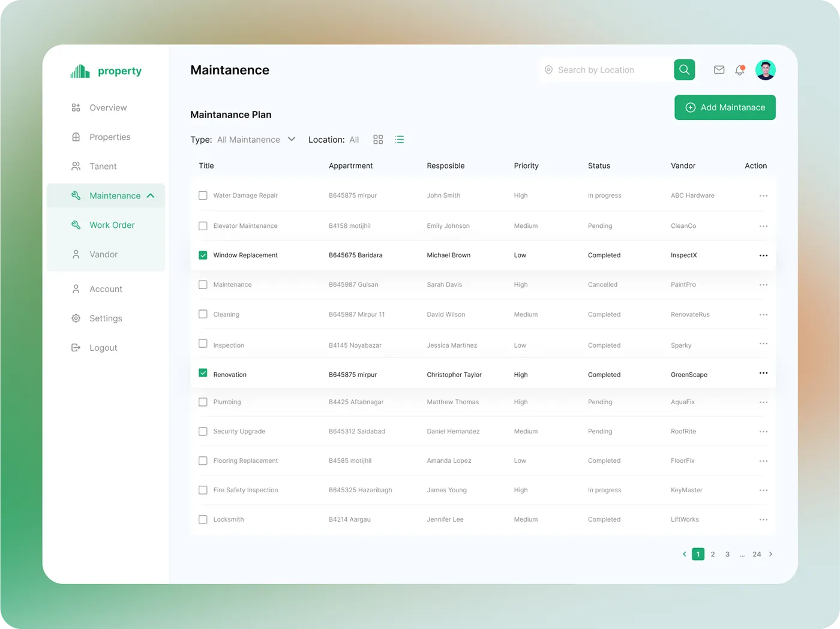The image size is (840, 629).
Task: Click the green search icon button
Action: click(x=684, y=70)
